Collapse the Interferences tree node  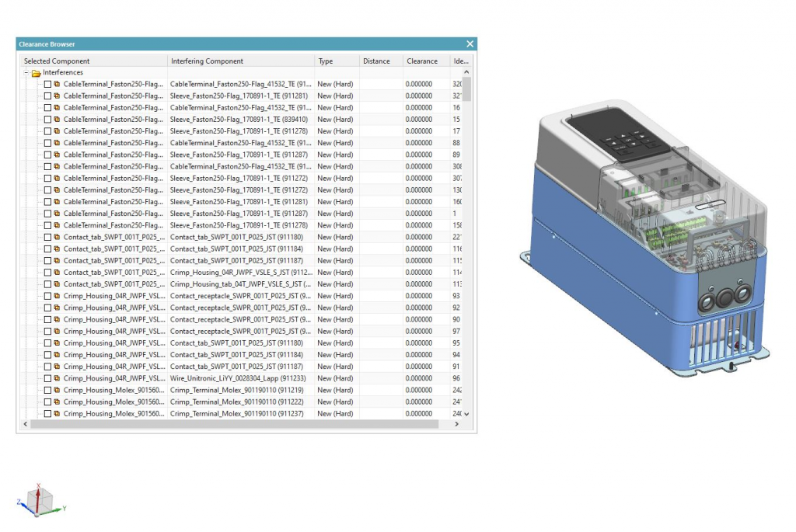26,73
